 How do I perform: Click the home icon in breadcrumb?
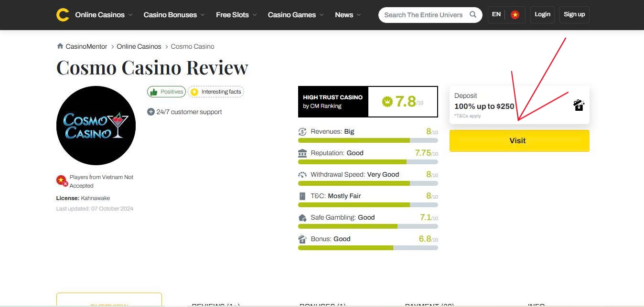point(60,46)
